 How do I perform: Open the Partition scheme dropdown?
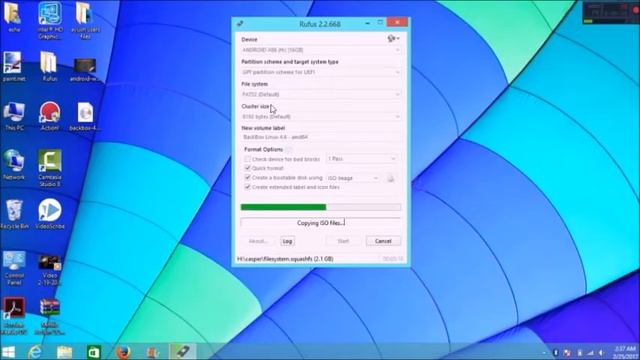(x=320, y=72)
